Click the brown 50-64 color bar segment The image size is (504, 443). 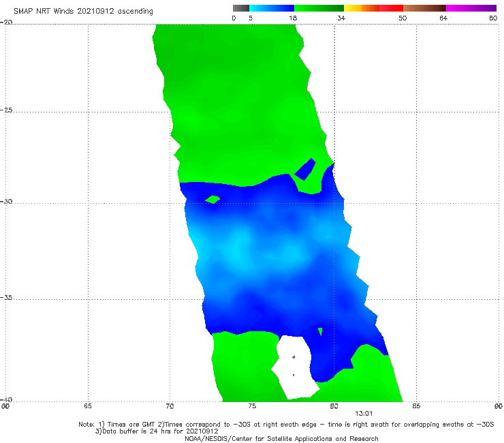(424, 8)
